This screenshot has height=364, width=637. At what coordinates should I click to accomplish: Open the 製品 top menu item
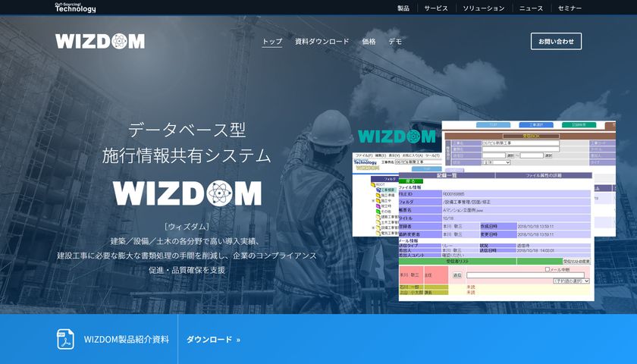coord(403,8)
